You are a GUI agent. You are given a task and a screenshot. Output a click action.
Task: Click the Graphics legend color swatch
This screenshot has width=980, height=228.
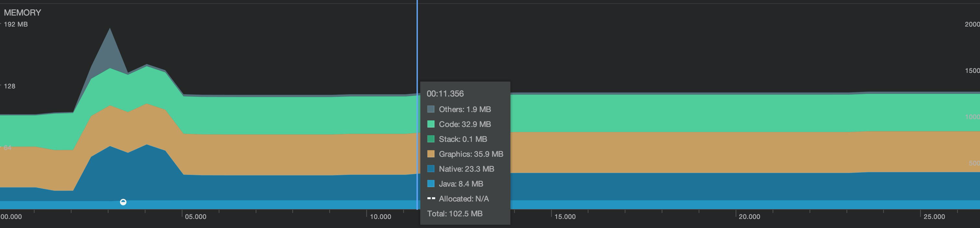click(431, 154)
